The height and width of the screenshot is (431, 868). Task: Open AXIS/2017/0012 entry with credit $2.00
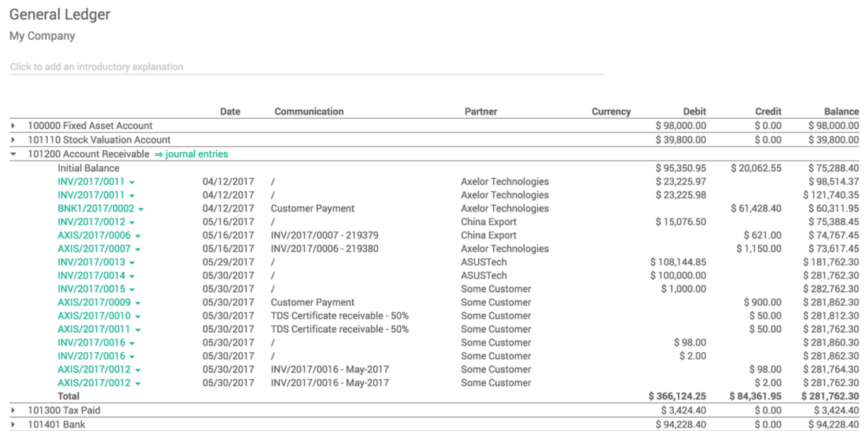tap(94, 383)
